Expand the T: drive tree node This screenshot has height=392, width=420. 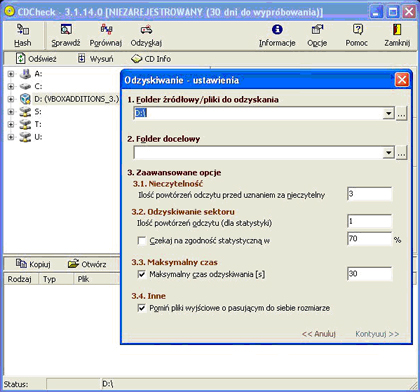(11, 124)
